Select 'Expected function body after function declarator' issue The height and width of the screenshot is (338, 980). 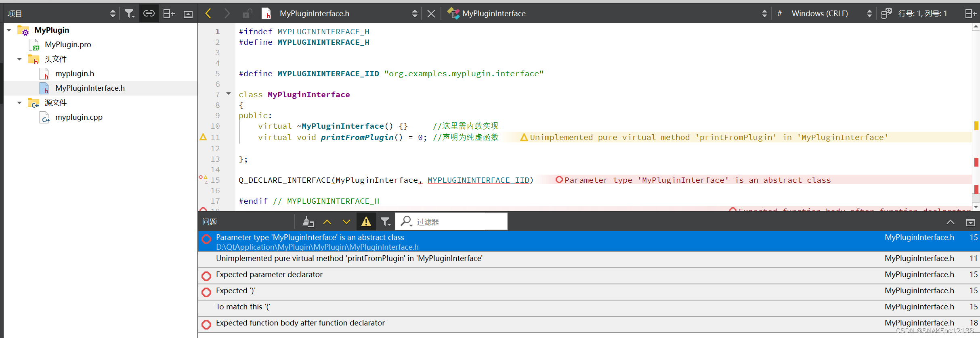589,323
